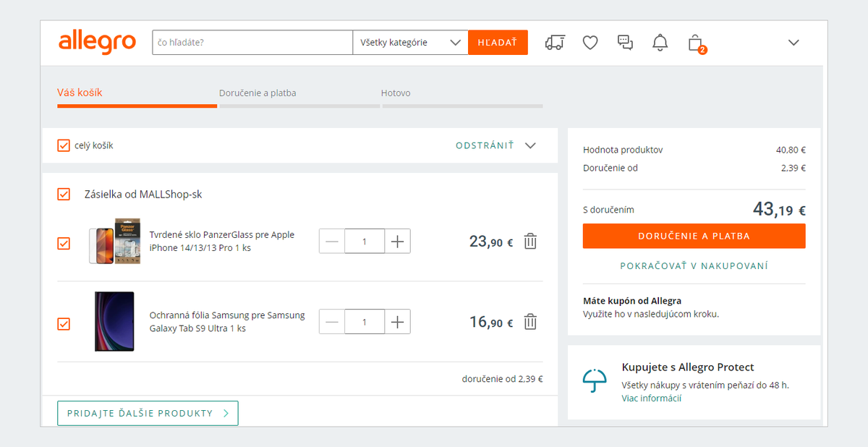Click the Samsung fólia price 16,90 €
868x447 pixels.
(x=491, y=322)
